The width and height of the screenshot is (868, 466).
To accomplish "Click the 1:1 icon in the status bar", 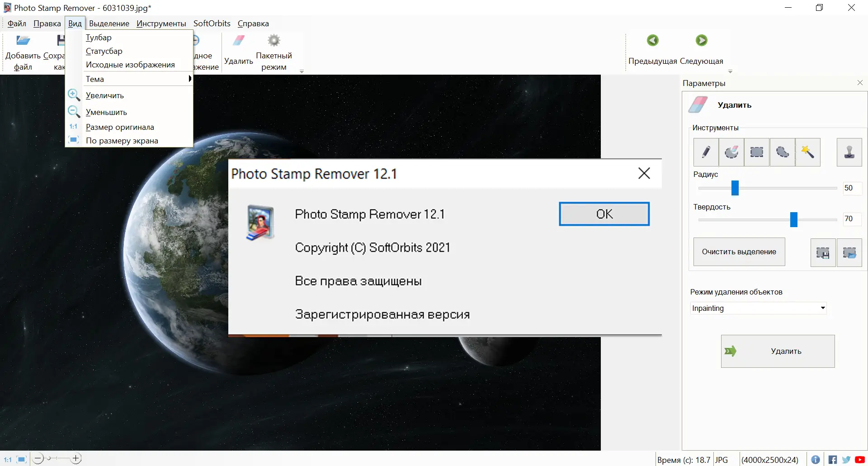I will [x=8, y=460].
